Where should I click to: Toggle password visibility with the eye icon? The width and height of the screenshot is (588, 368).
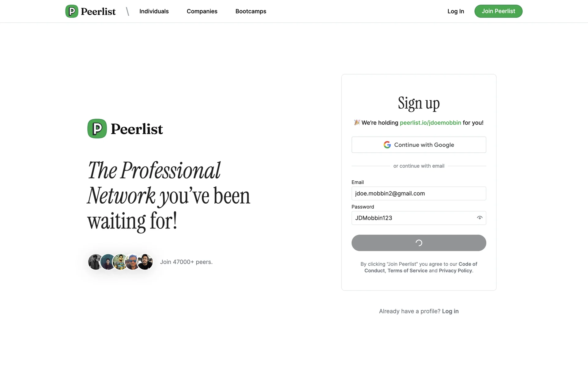(x=480, y=218)
